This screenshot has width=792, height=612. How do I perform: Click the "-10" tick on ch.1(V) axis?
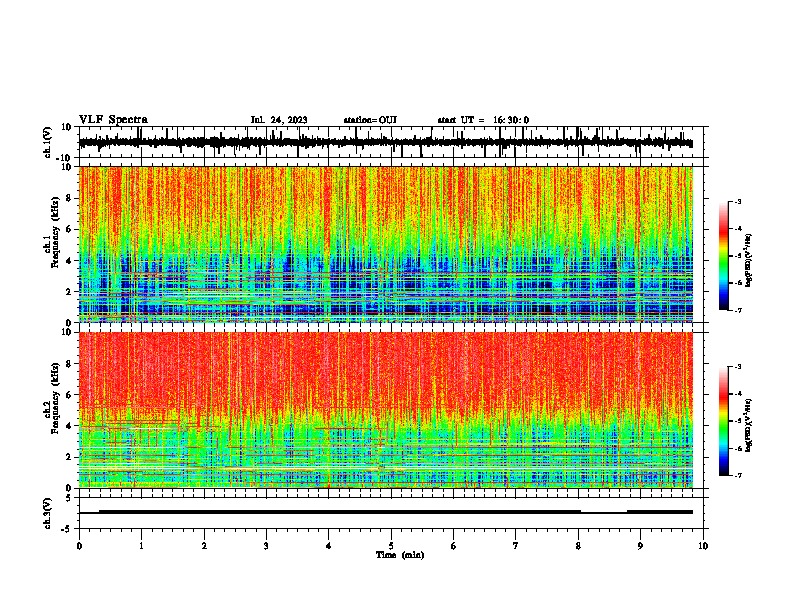pos(65,157)
